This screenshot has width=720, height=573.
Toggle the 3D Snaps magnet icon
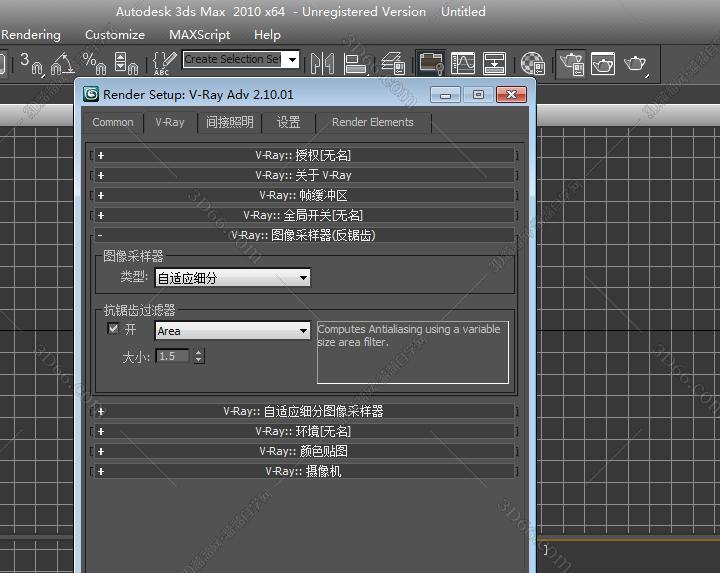[30, 63]
